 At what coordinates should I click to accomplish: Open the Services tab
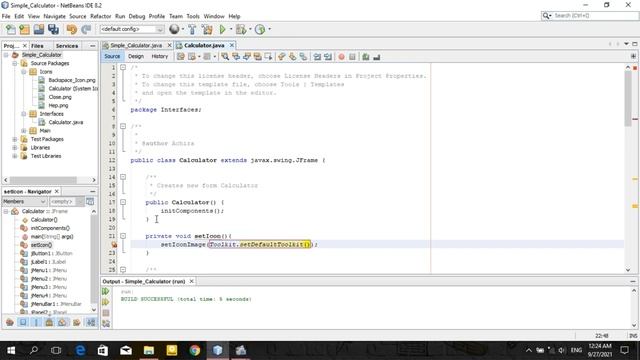pyautogui.click(x=67, y=46)
